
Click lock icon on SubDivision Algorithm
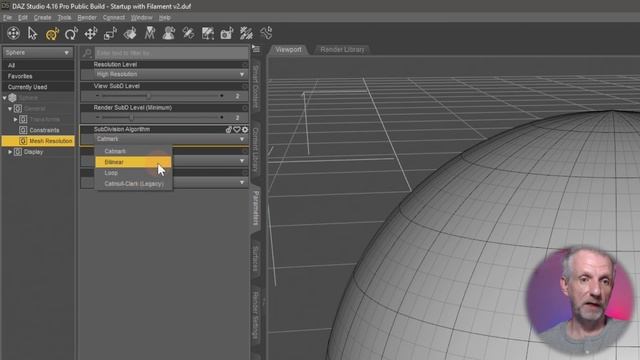point(229,129)
